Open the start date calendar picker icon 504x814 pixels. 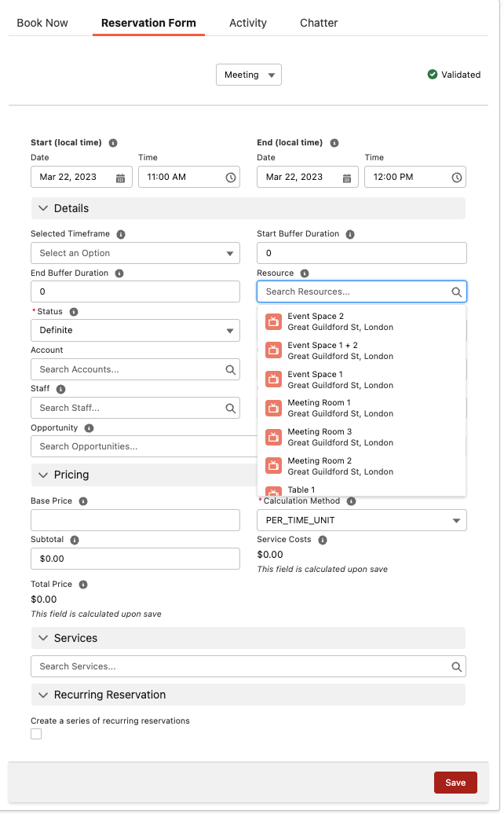coord(120,178)
